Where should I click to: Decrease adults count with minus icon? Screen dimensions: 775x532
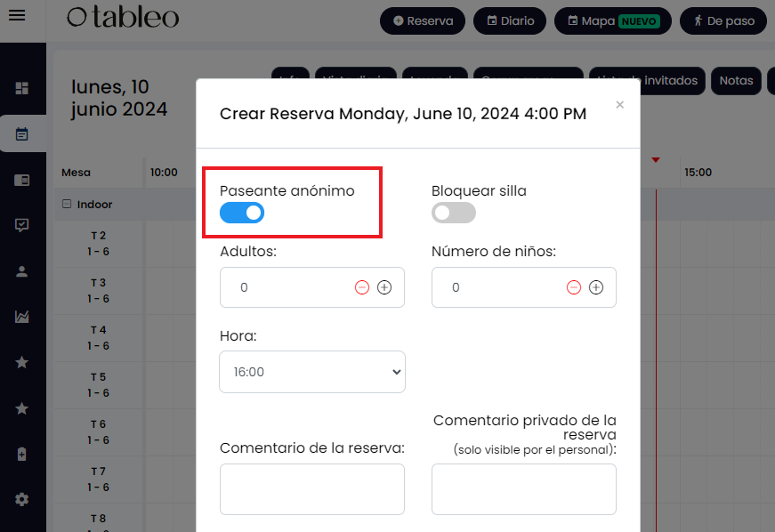pos(362,287)
